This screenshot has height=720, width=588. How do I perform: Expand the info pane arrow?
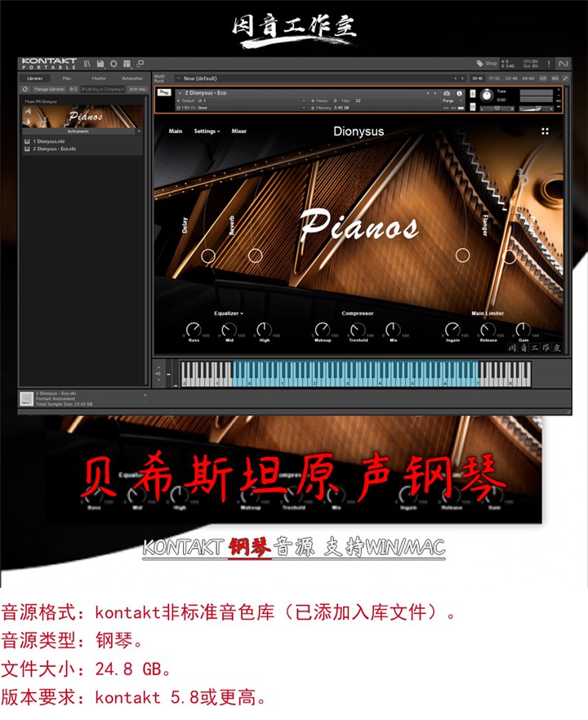[x=145, y=395]
